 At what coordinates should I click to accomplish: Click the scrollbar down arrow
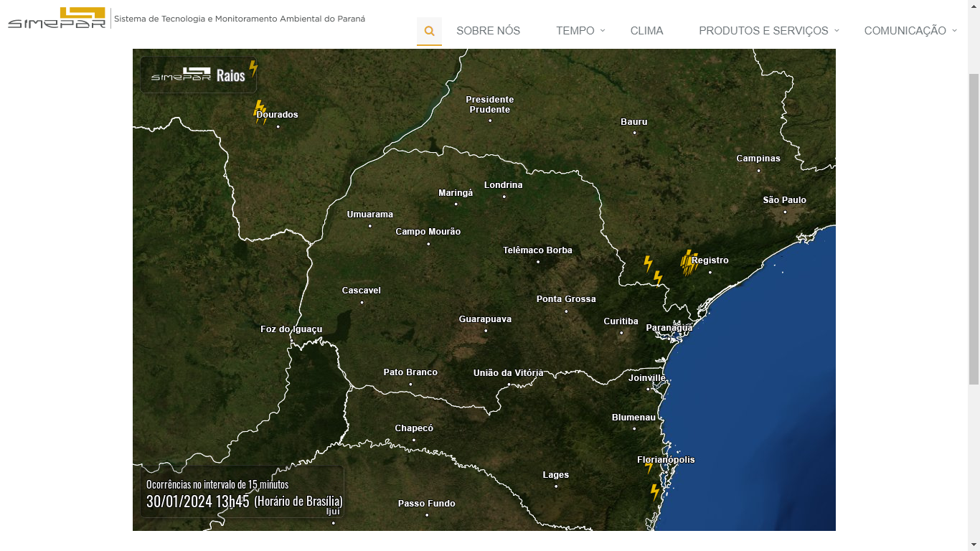tap(974, 545)
